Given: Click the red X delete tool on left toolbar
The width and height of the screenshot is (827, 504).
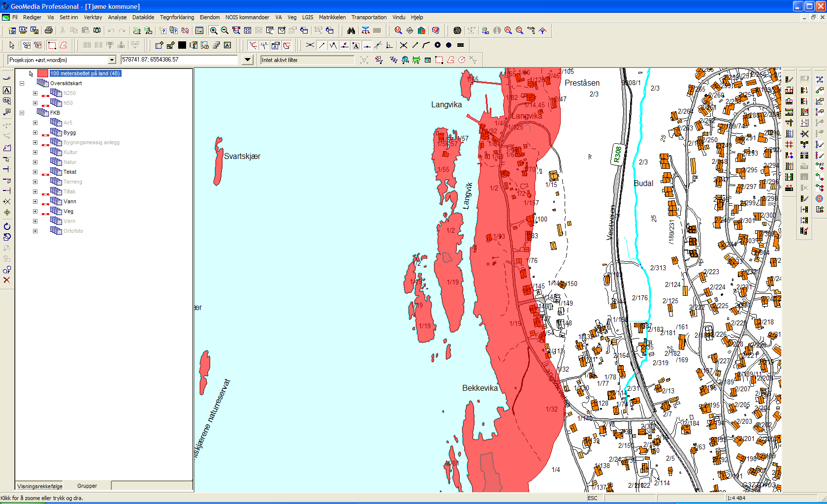Looking at the screenshot, I should pyautogui.click(x=7, y=280).
